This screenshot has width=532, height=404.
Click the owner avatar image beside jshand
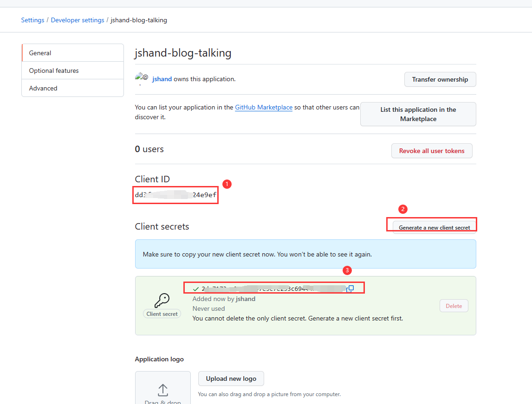click(142, 78)
